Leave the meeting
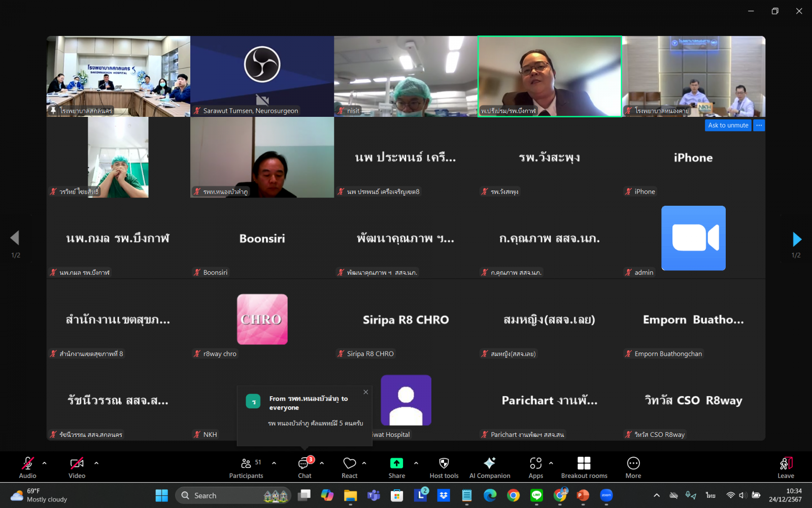 786,467
